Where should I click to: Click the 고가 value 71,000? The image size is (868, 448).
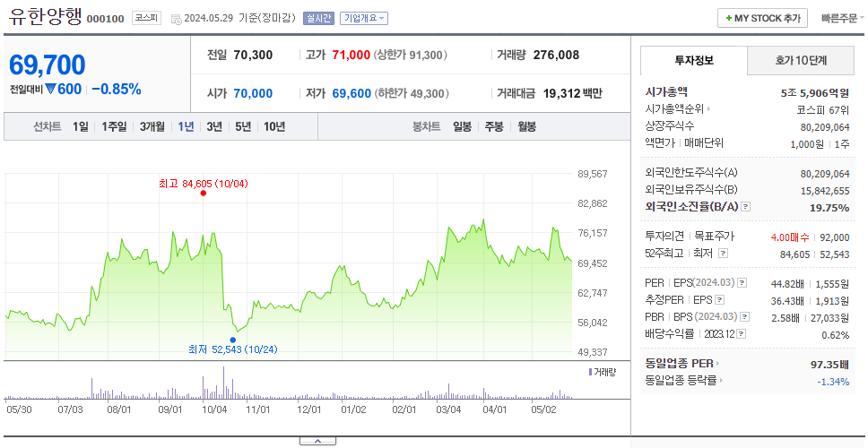(351, 56)
